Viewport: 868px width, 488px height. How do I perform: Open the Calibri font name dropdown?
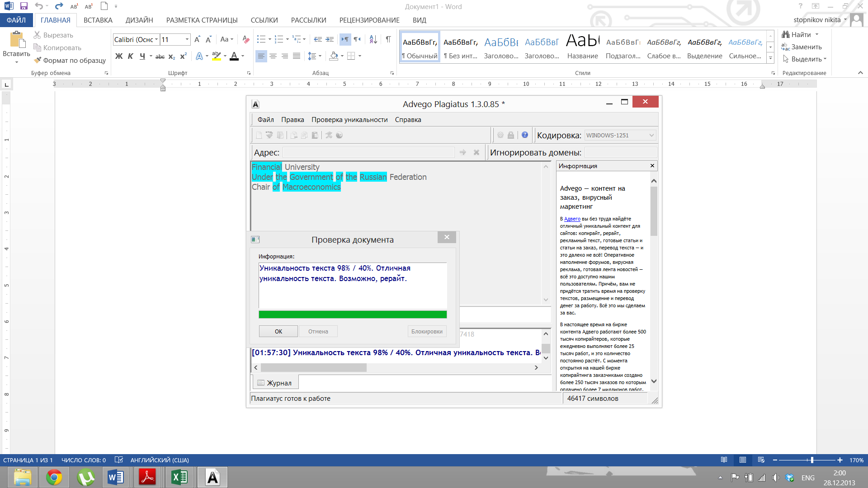(156, 39)
